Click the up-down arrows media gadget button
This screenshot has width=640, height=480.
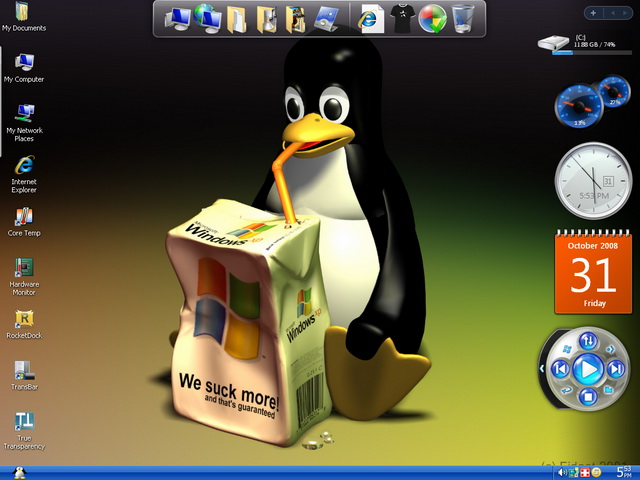point(588,341)
